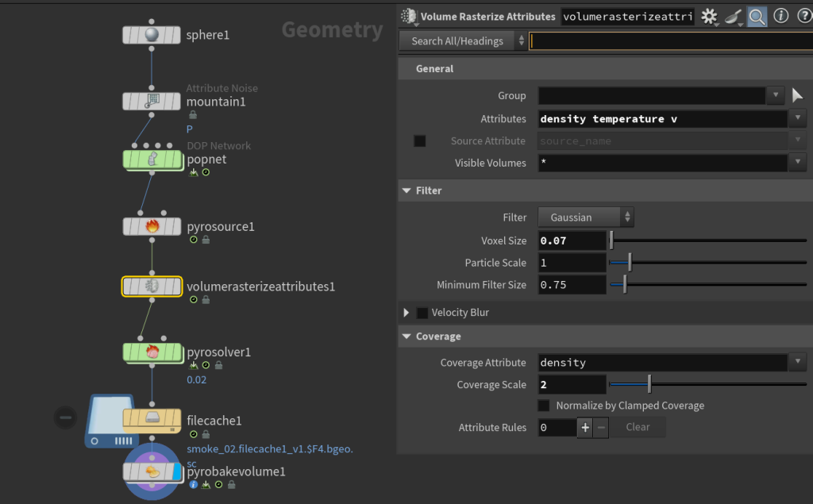The width and height of the screenshot is (813, 504).
Task: Show node info with the info icon
Action: coord(781,17)
